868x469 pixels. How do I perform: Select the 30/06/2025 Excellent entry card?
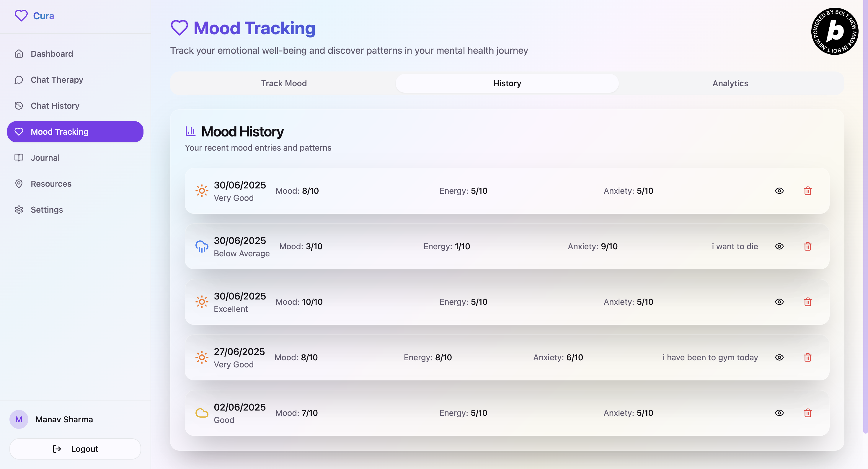tap(371, 302)
